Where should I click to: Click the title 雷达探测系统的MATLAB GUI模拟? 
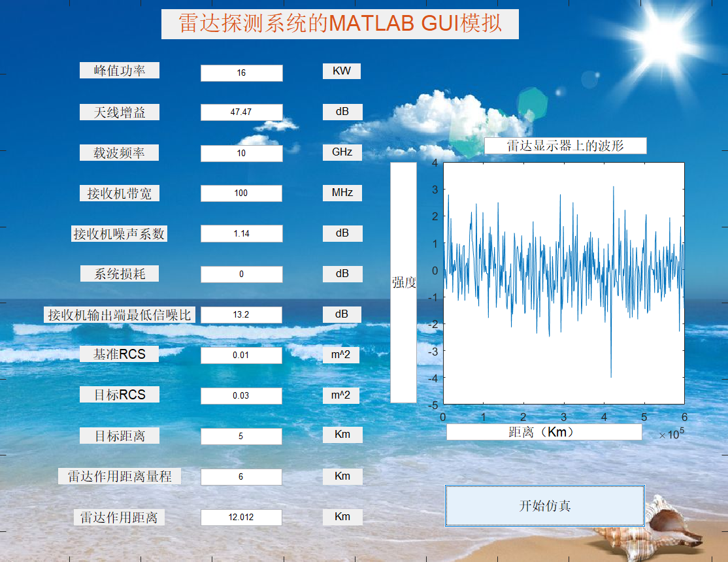pos(340,24)
